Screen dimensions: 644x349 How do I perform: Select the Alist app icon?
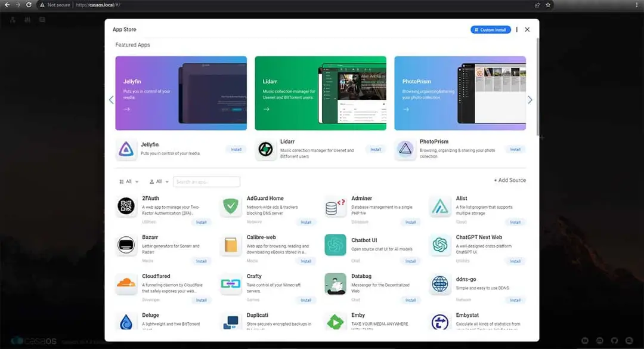pos(440,206)
